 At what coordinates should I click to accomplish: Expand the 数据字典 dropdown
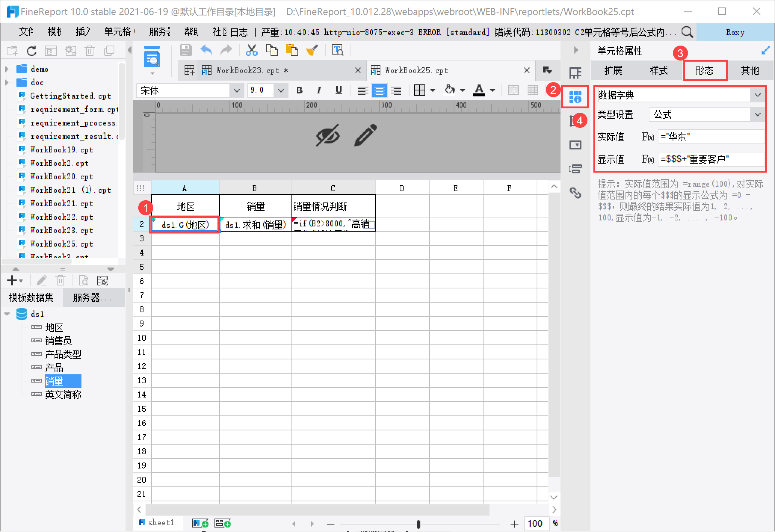[757, 95]
